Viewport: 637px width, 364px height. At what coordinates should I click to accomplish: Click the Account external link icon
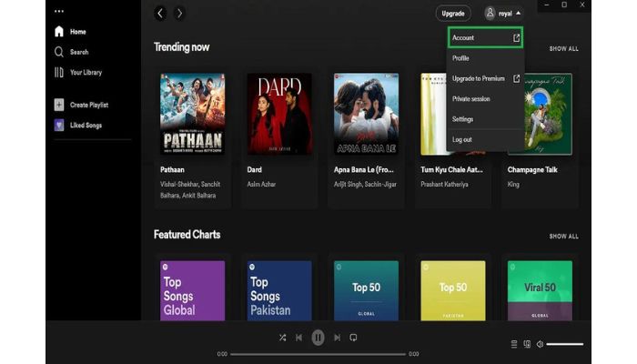516,38
